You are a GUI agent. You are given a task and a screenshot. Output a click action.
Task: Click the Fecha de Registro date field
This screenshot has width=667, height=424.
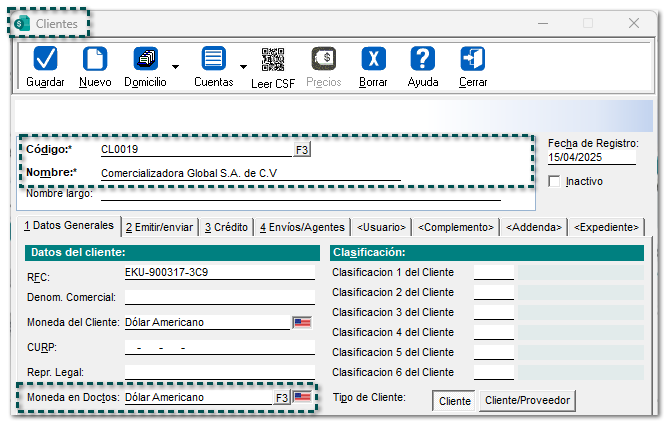click(591, 157)
